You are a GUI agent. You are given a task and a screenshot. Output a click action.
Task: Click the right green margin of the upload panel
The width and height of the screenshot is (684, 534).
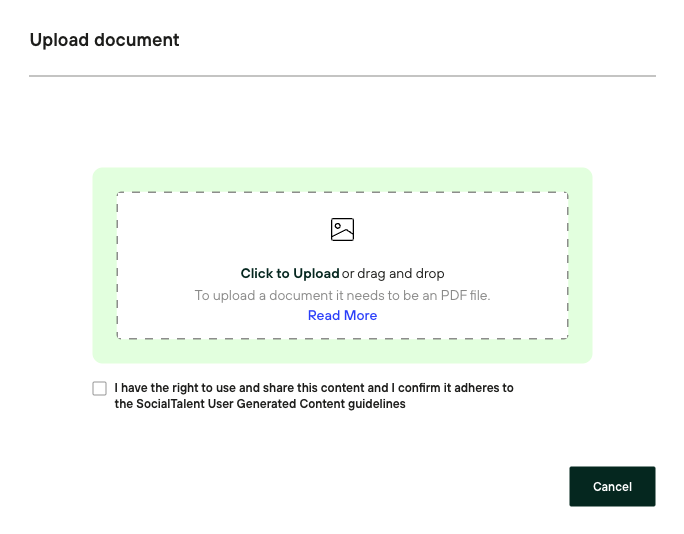pos(580,265)
